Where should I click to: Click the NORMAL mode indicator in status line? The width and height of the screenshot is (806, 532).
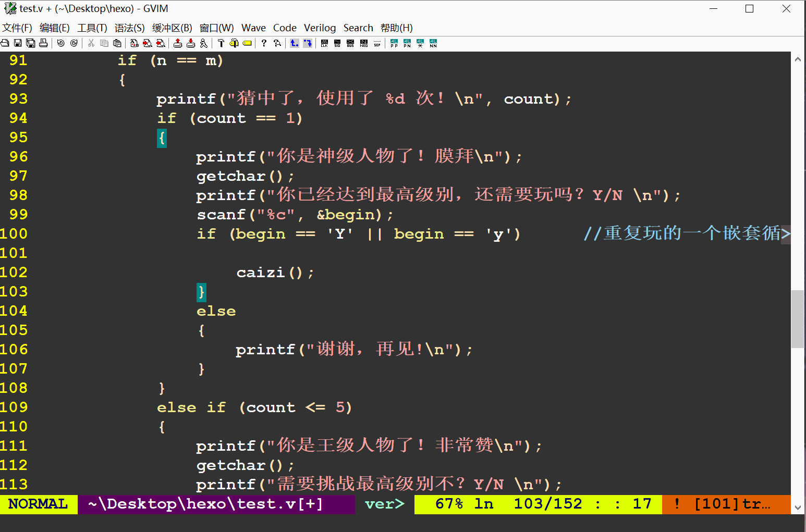click(38, 504)
